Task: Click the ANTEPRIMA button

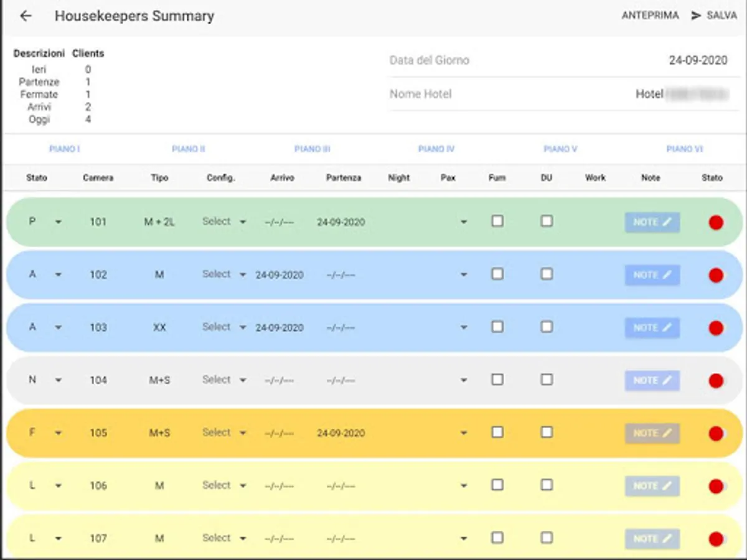Action: point(650,16)
